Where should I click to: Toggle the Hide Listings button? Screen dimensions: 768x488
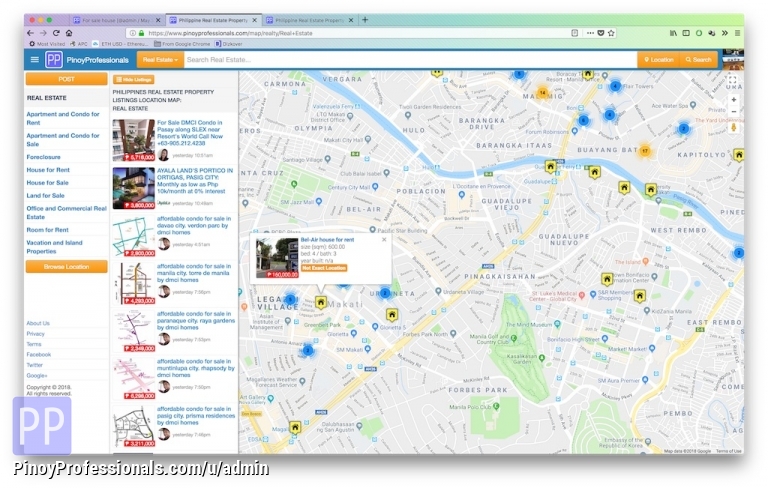pos(134,79)
